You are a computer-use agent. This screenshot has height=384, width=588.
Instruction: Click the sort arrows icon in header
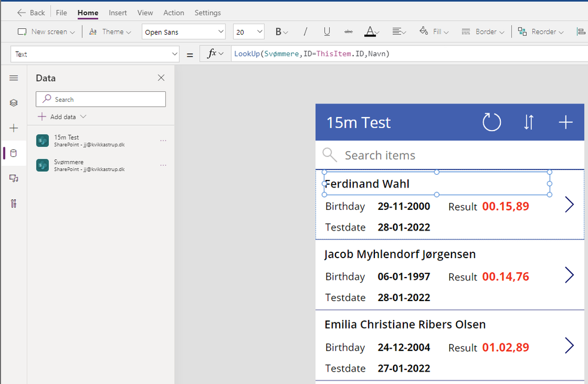click(529, 122)
